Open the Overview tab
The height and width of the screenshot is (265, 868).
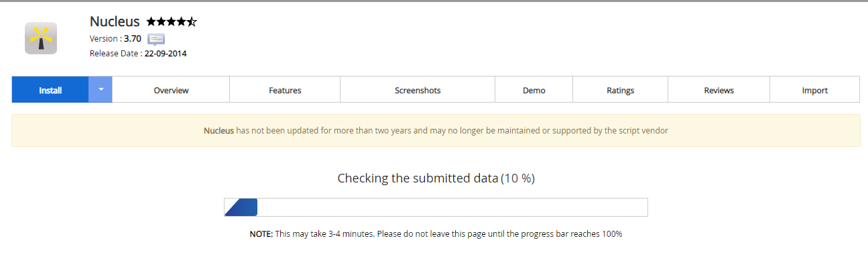pyautogui.click(x=171, y=90)
